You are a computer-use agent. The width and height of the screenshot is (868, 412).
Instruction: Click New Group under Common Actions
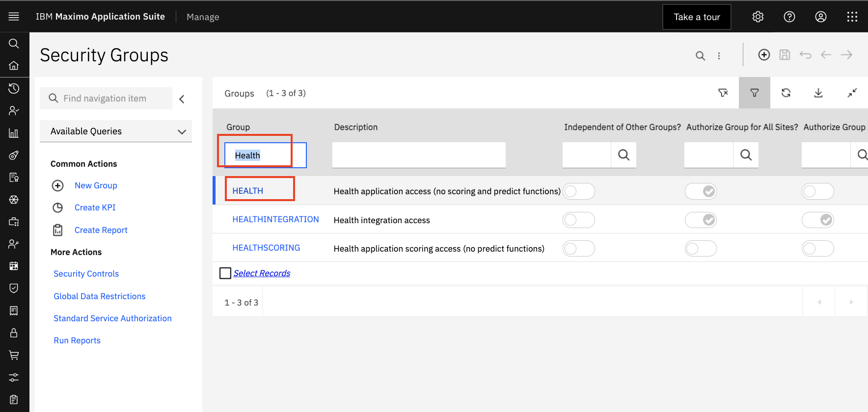coord(96,185)
